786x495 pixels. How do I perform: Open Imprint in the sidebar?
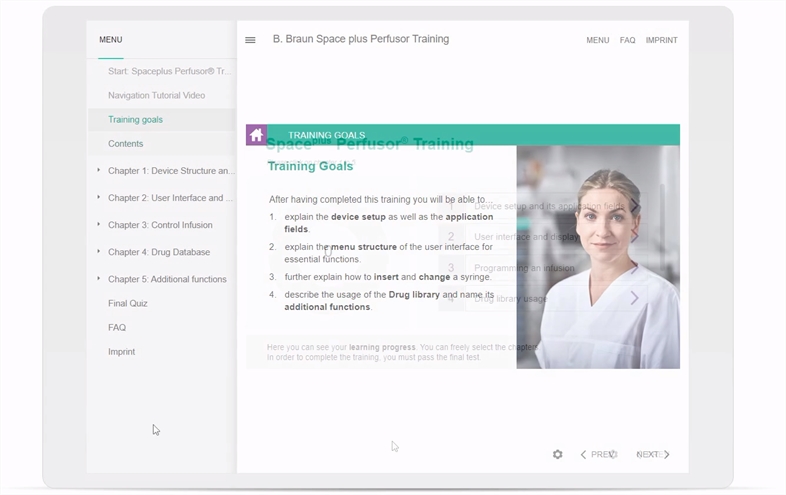pyautogui.click(x=121, y=352)
